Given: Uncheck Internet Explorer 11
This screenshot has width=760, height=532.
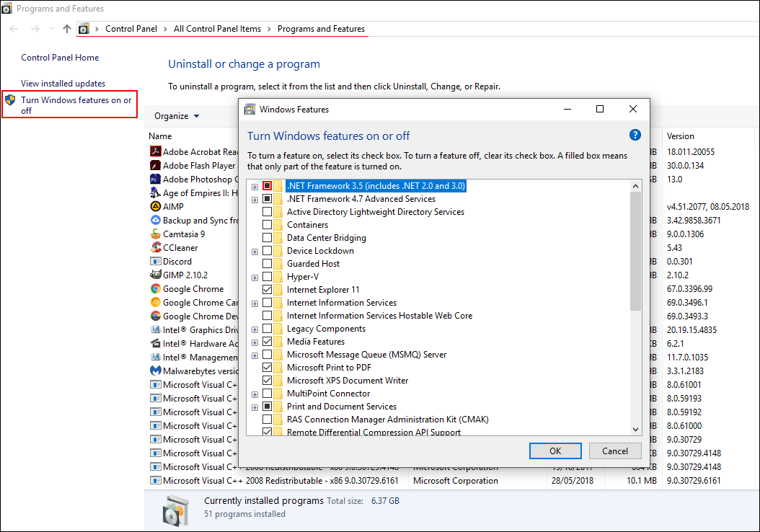Looking at the screenshot, I should [267, 290].
